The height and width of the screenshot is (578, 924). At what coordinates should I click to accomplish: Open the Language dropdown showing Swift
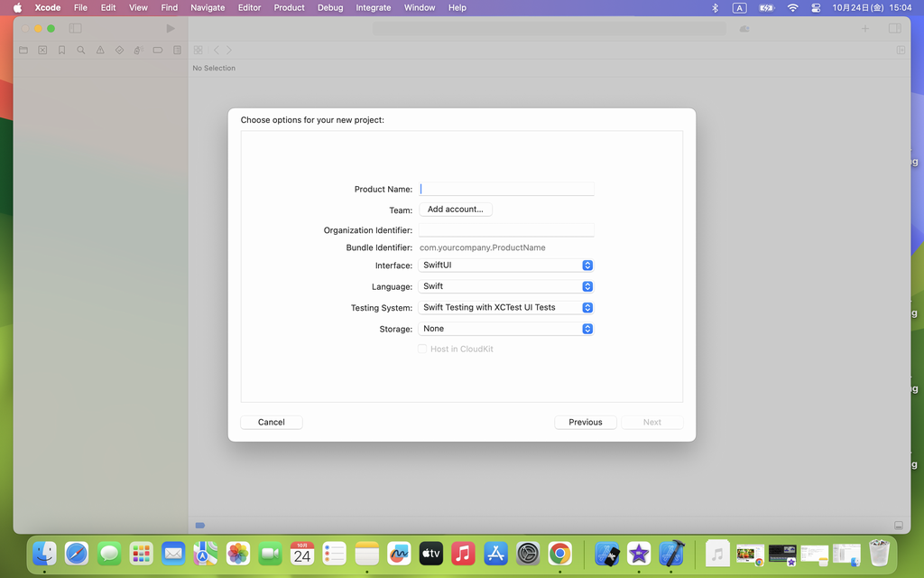coord(506,286)
